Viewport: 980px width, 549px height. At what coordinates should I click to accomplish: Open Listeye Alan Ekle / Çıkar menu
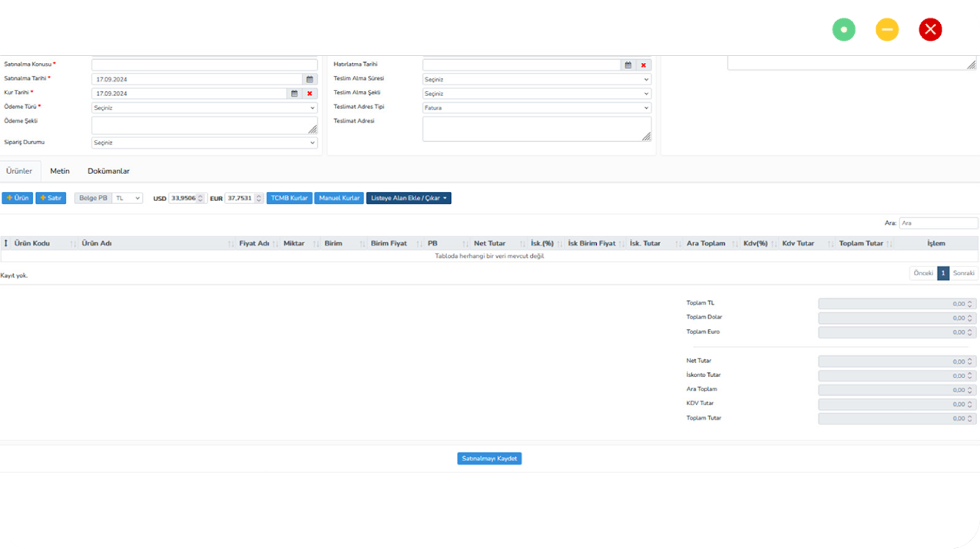coord(409,198)
